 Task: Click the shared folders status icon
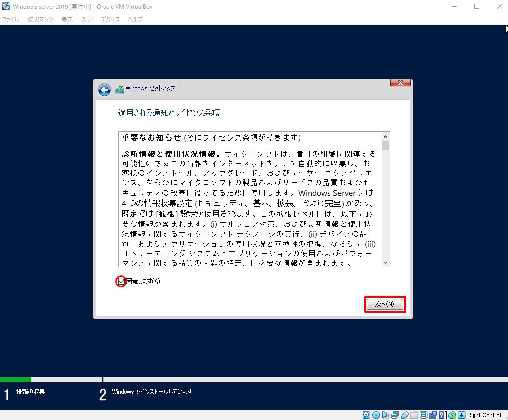(x=414, y=415)
